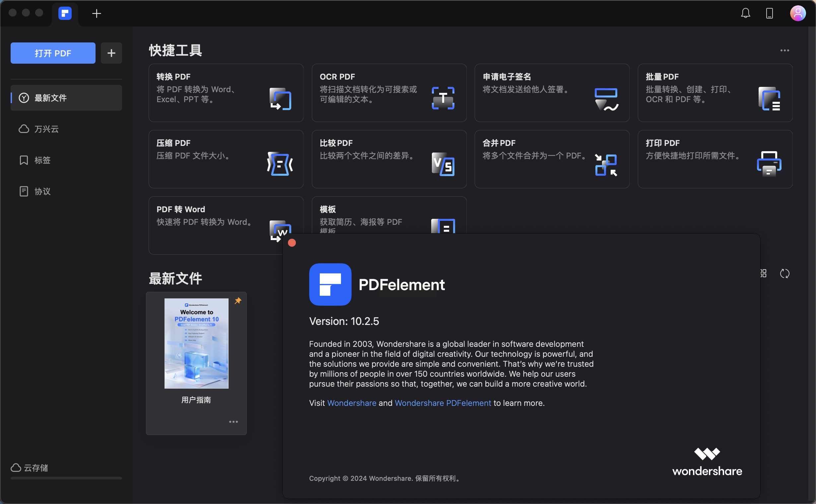Click the mobile device icon
Screen dimensions: 816x504
770,13
